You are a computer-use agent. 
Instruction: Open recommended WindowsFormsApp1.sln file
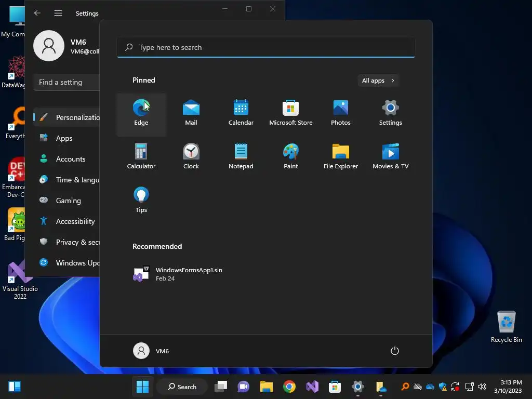pos(178,274)
